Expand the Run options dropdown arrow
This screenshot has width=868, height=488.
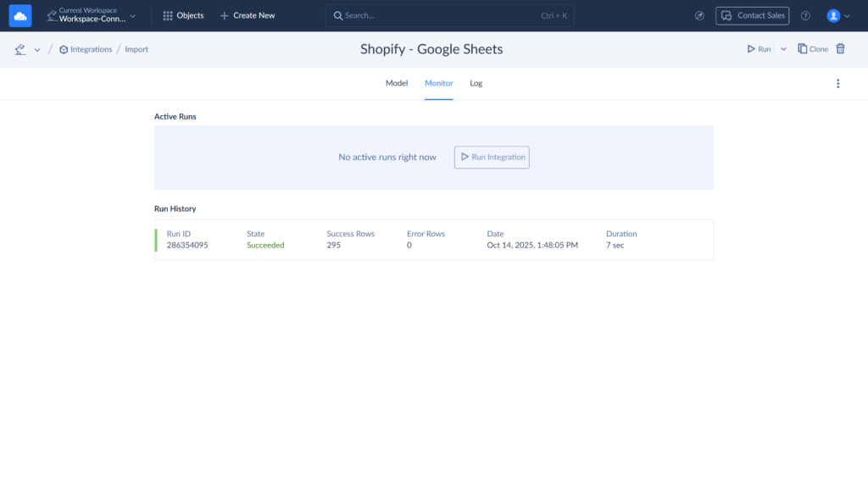(783, 49)
